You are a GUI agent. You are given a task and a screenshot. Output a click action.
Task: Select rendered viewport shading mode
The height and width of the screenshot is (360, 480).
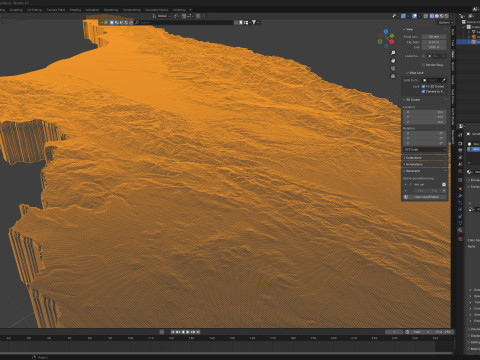(x=446, y=16)
